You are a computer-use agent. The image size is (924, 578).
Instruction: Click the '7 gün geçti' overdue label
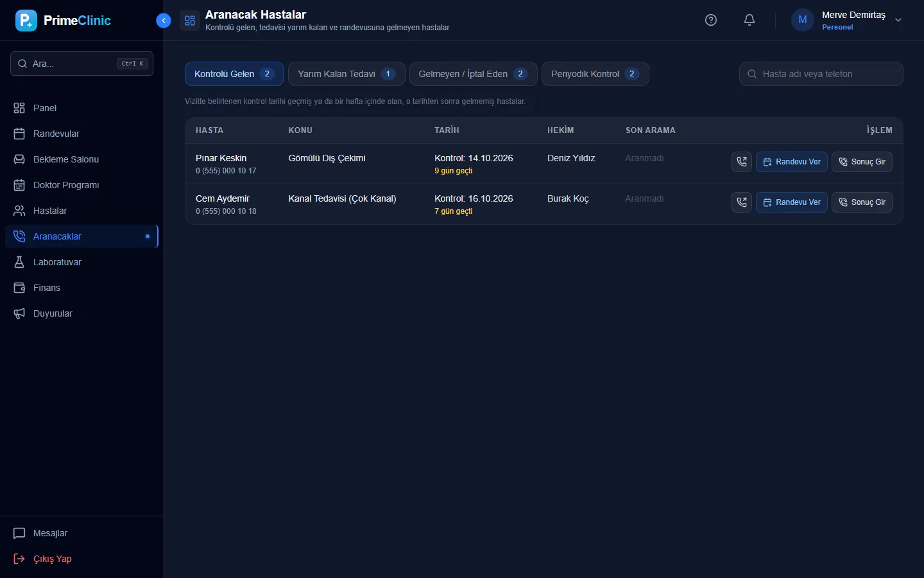[454, 211]
